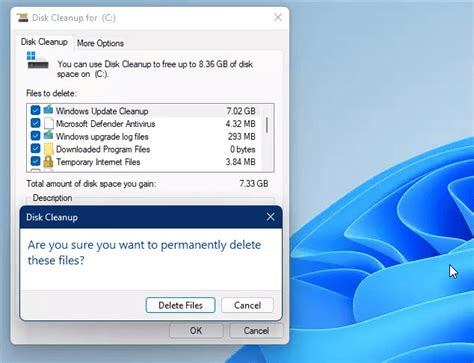Click the 293 MB size value

[242, 137]
